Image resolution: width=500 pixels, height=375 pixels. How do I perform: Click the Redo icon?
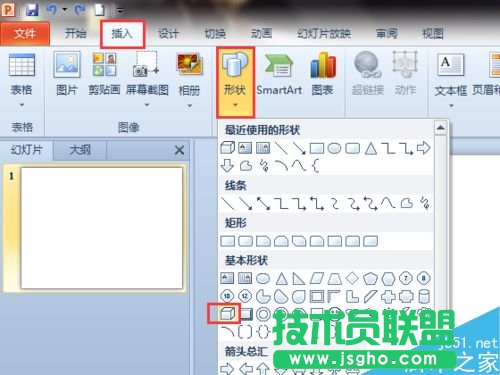tap(79, 10)
